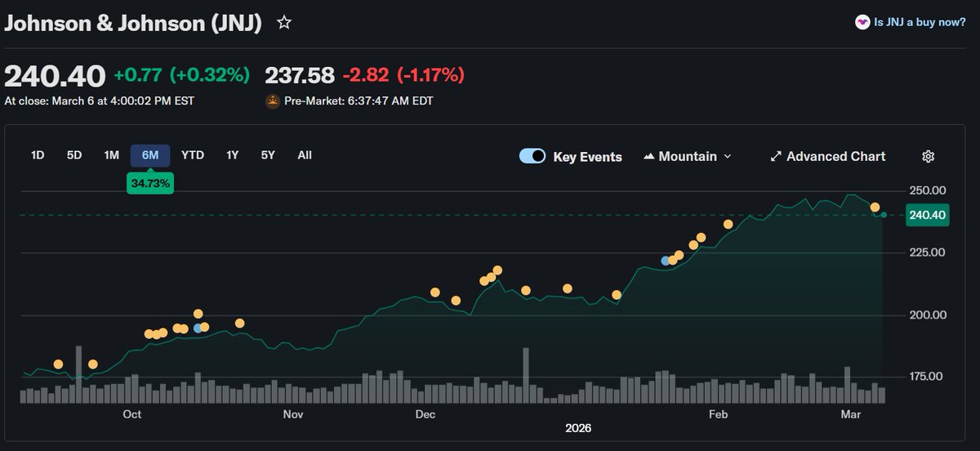Click the 200.00 axis label

(x=928, y=315)
